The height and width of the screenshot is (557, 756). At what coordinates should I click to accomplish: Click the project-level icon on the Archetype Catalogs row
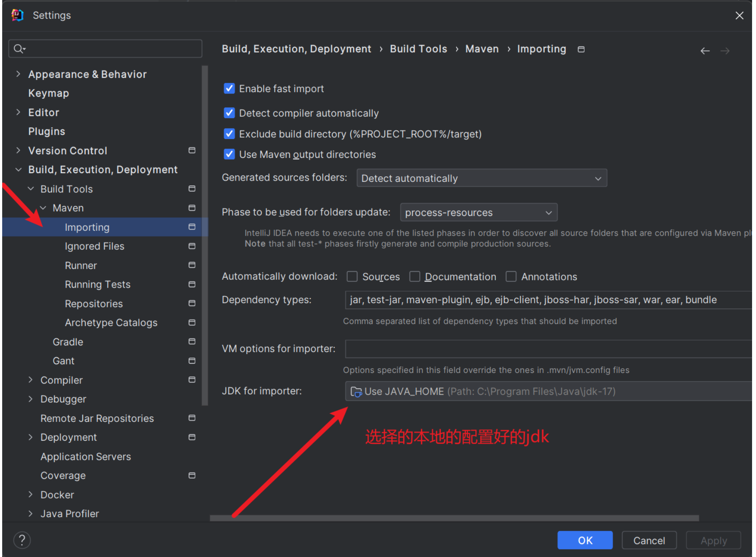point(192,322)
